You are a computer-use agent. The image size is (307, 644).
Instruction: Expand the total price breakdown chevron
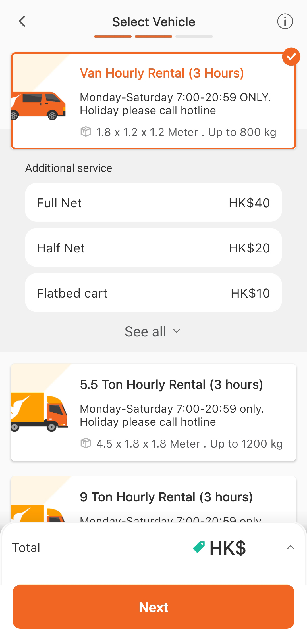coord(290,547)
